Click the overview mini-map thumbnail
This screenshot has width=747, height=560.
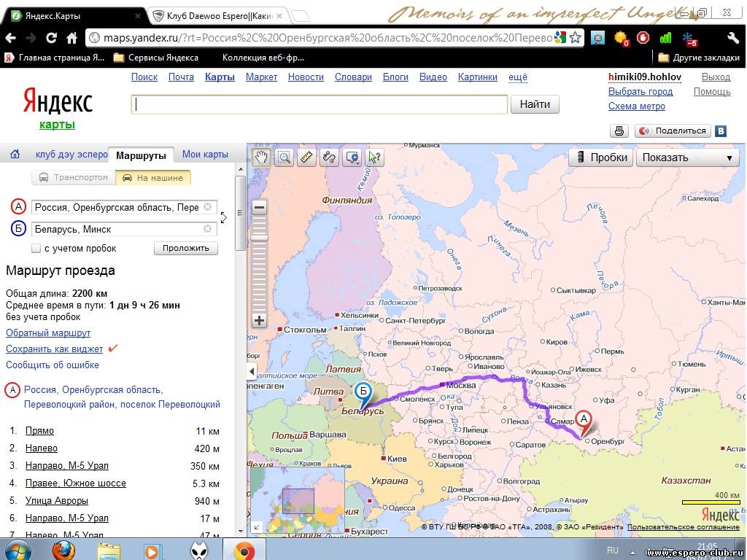298,500
